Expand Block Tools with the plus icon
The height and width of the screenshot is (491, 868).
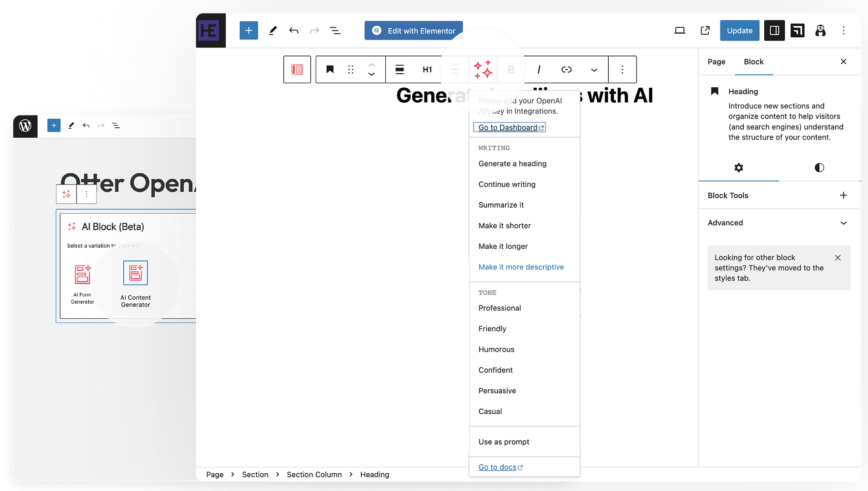843,195
